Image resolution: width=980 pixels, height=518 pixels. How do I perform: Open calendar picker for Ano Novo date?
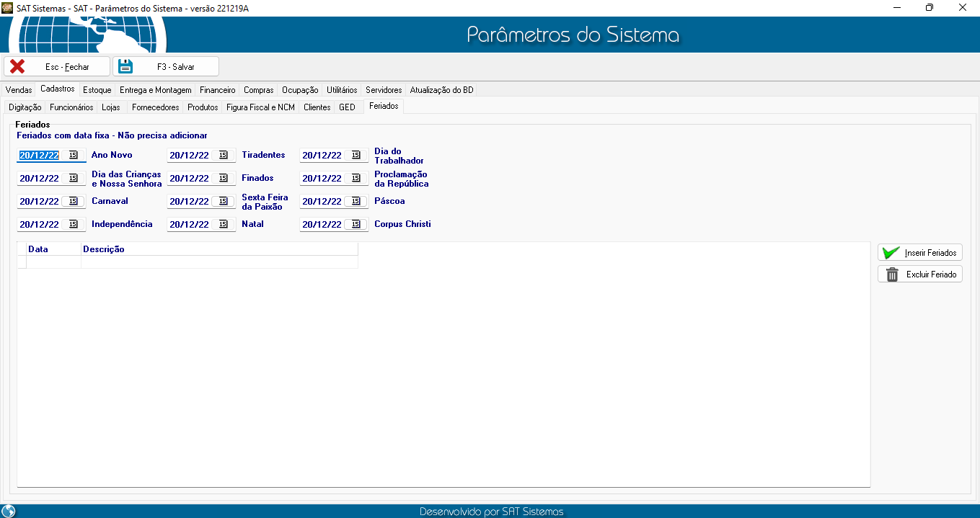pos(74,155)
